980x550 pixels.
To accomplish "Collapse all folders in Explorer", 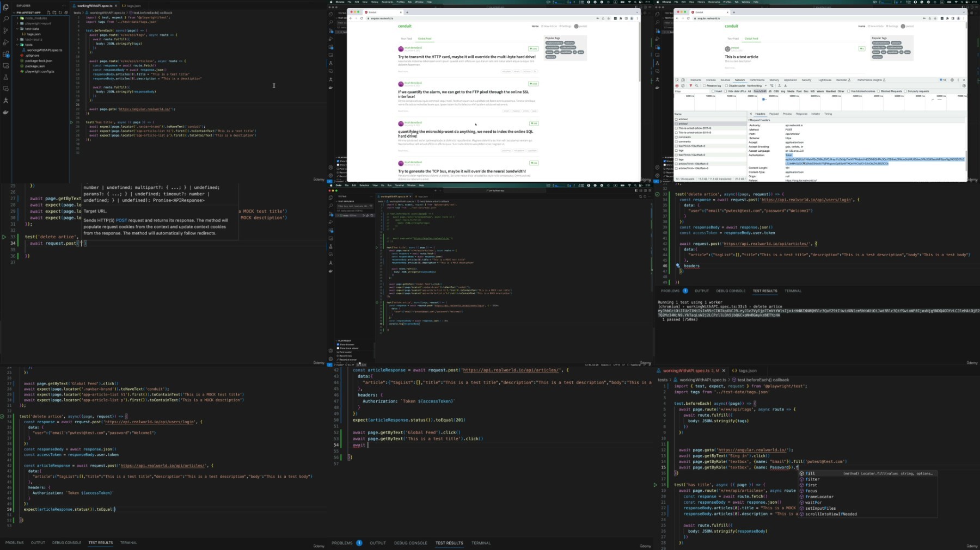I will click(66, 13).
